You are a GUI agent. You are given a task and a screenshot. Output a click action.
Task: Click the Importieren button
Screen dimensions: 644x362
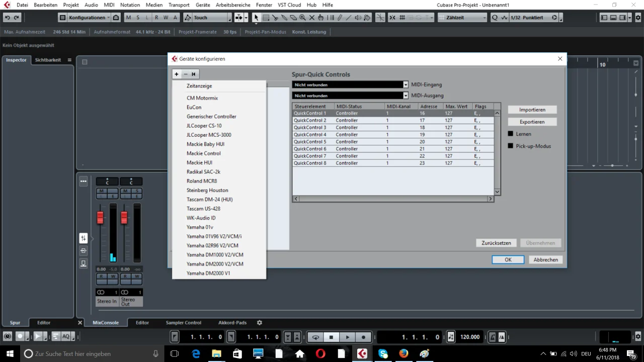tap(532, 110)
